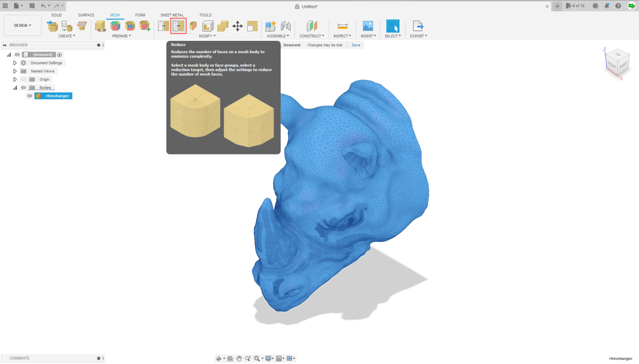Hide the rhinohanger body

(x=29, y=96)
